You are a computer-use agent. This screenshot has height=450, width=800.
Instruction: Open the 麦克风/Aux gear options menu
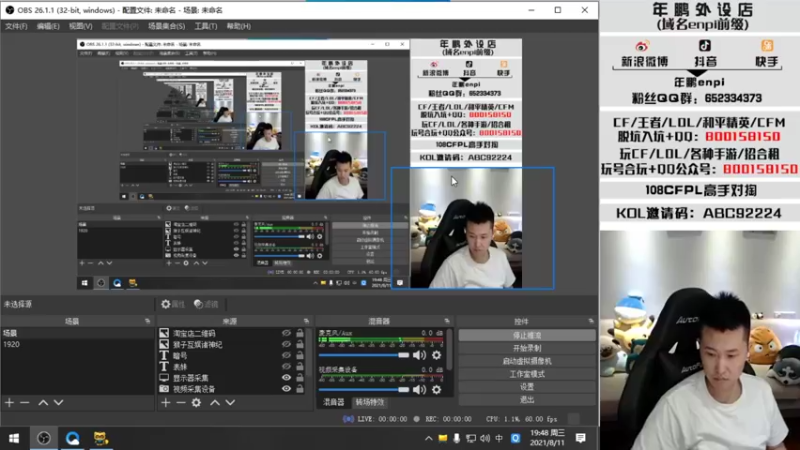pos(437,355)
